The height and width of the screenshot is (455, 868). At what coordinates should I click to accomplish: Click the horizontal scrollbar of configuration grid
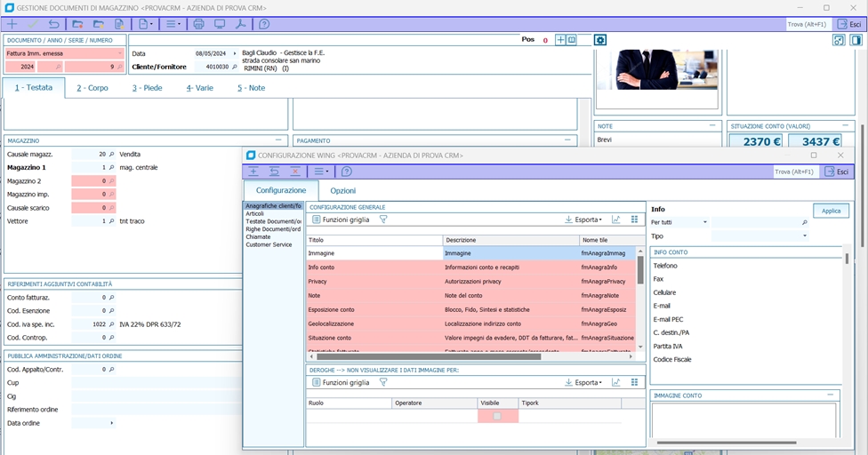(429, 357)
